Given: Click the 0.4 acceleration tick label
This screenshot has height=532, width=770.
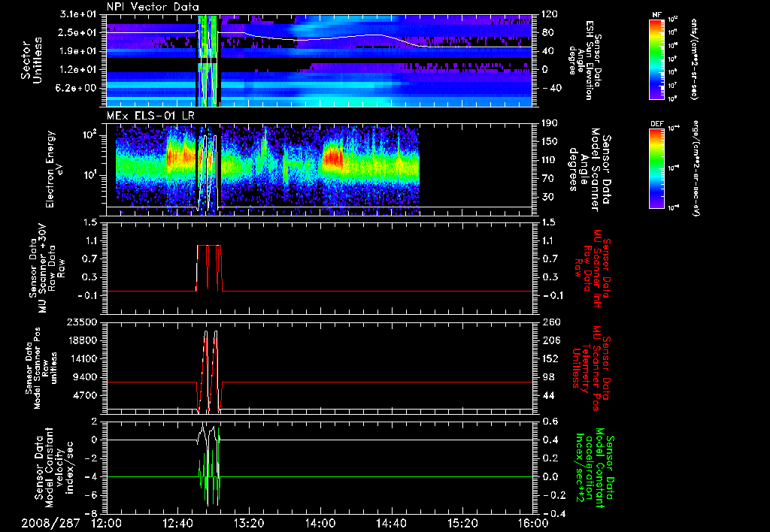Looking at the screenshot, I should (550, 440).
